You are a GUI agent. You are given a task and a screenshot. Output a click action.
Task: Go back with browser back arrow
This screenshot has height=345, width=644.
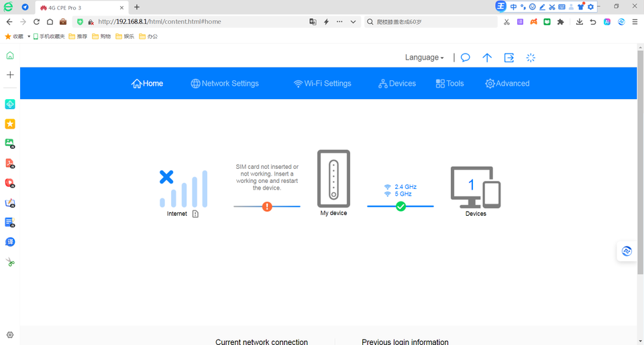pos(9,21)
